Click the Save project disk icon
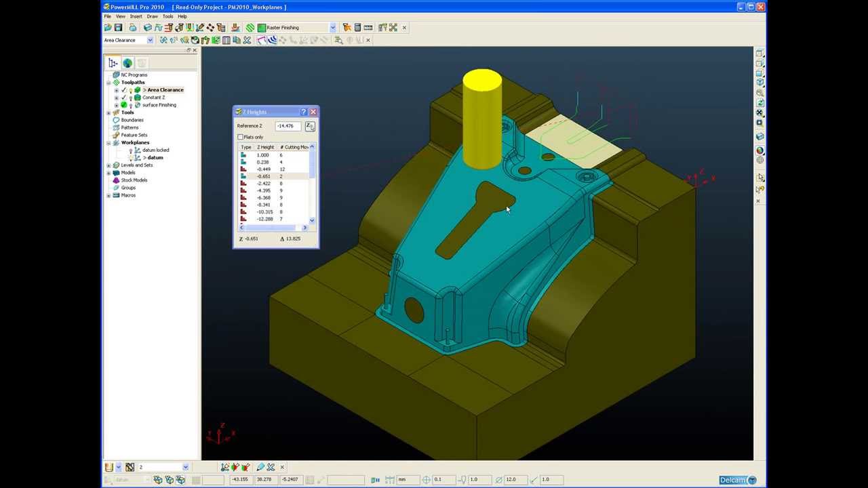This screenshot has height=488, width=868. coord(118,28)
